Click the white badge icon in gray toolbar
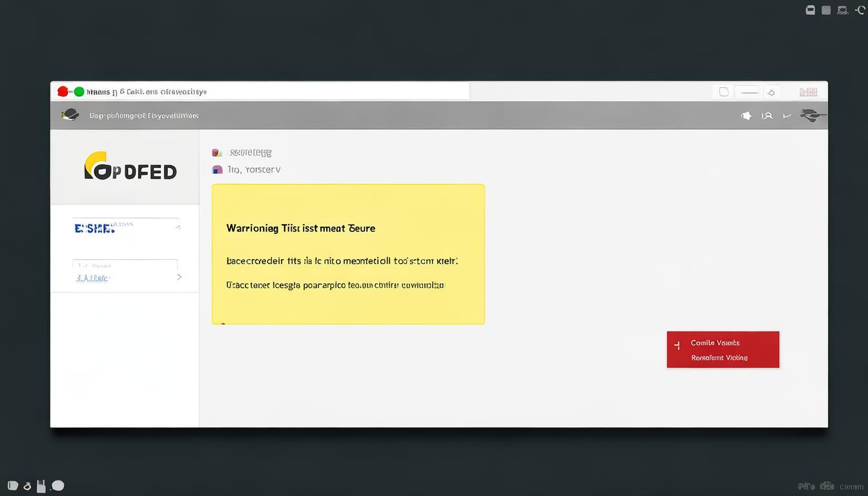 (746, 116)
